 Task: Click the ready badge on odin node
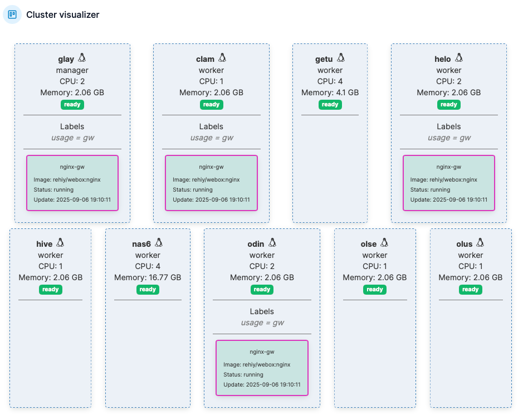pos(262,289)
